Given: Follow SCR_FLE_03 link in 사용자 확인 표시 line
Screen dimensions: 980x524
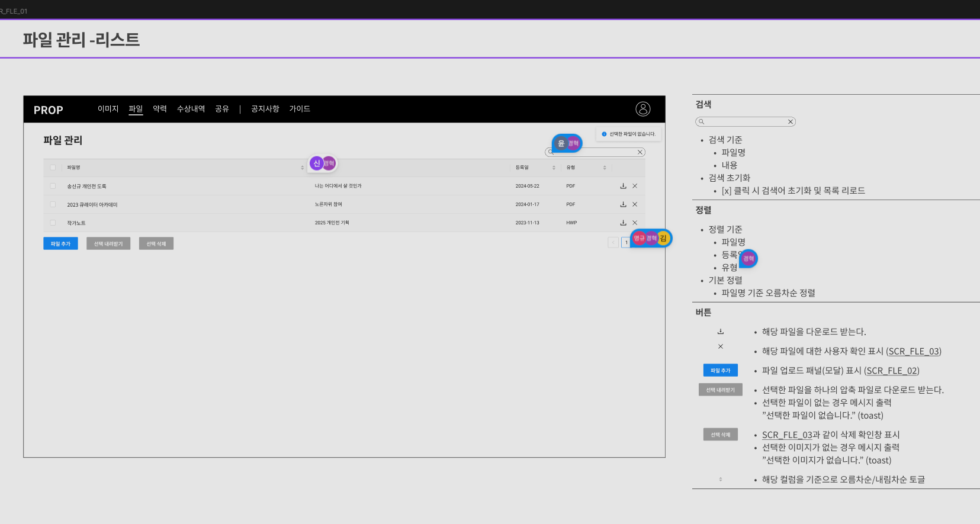Looking at the screenshot, I should (x=914, y=351).
